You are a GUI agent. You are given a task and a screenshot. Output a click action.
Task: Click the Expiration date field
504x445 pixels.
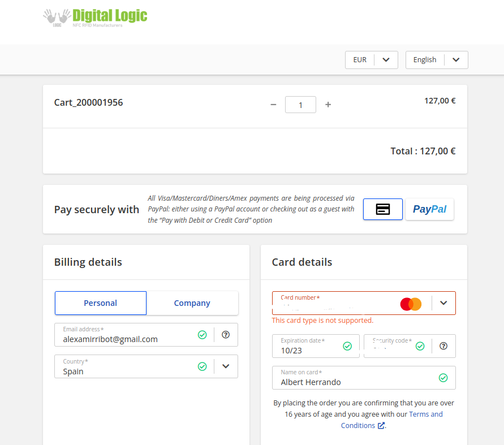[x=316, y=346]
